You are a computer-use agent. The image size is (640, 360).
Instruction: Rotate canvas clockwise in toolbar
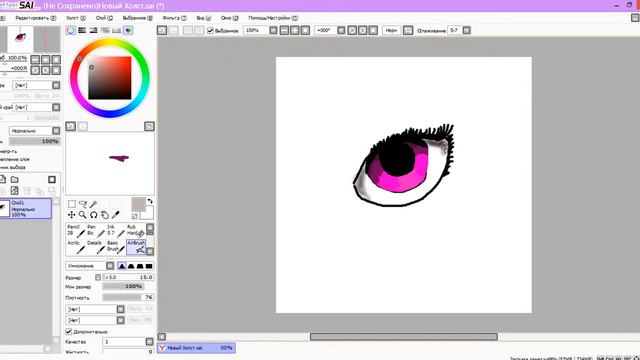tap(362, 30)
